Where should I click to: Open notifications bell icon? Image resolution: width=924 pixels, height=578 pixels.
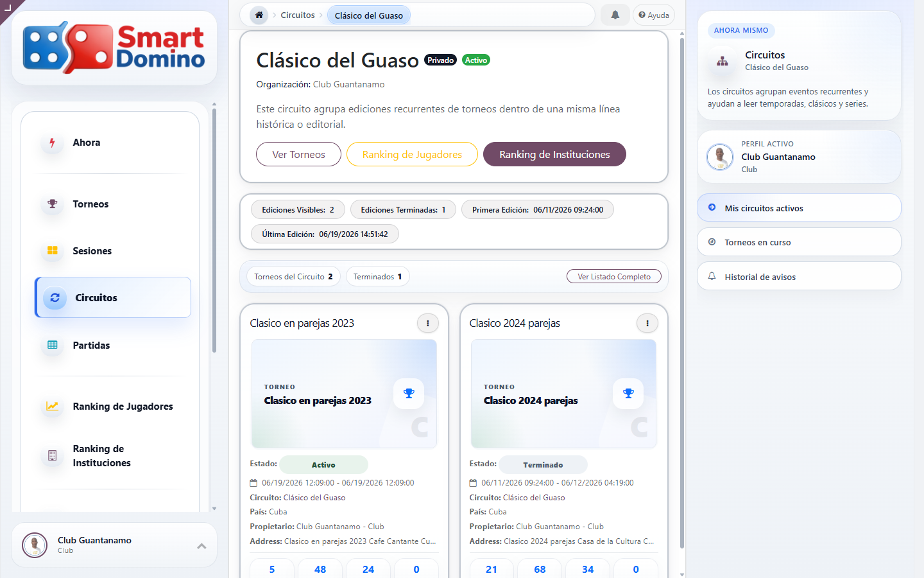pyautogui.click(x=615, y=15)
